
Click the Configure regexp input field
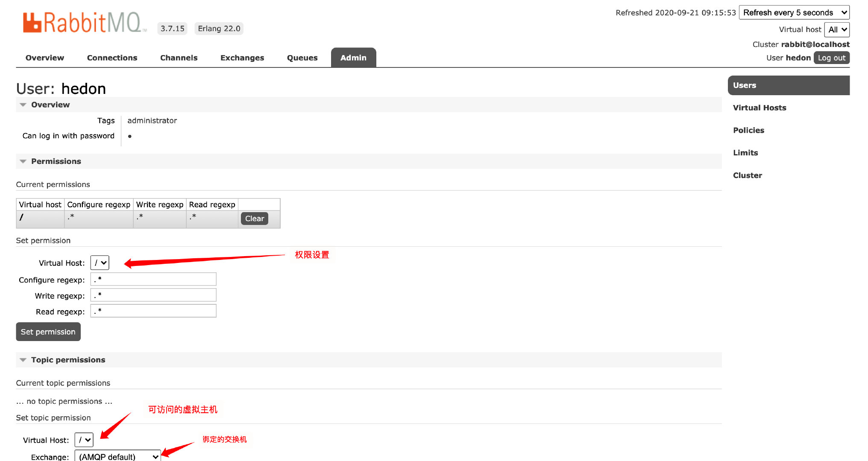click(153, 279)
